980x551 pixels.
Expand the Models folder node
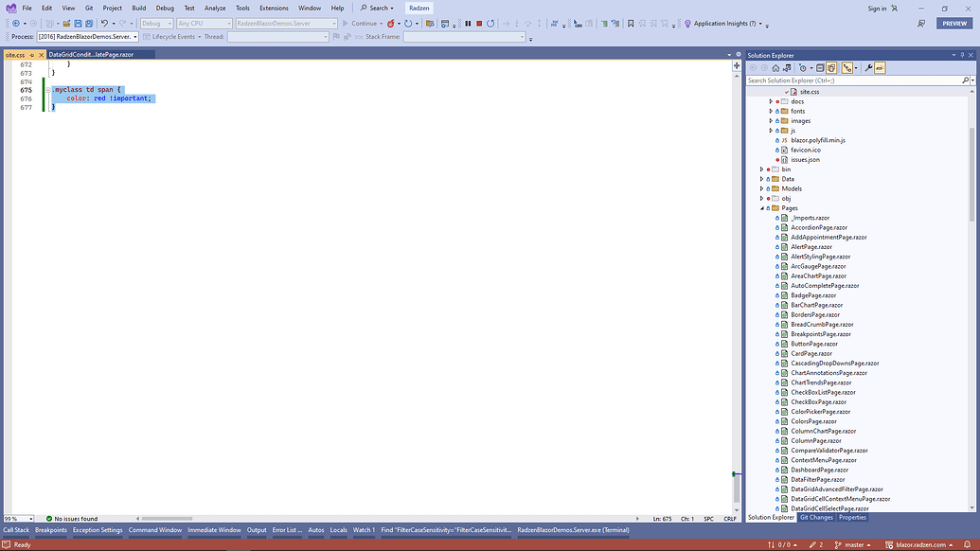point(762,188)
